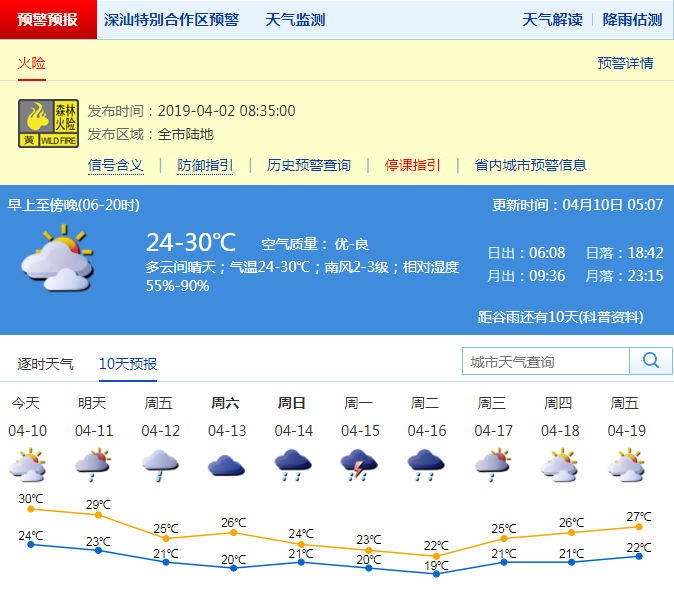Open the 天气监测 tab
Viewport: 674px width, 590px height.
295,20
